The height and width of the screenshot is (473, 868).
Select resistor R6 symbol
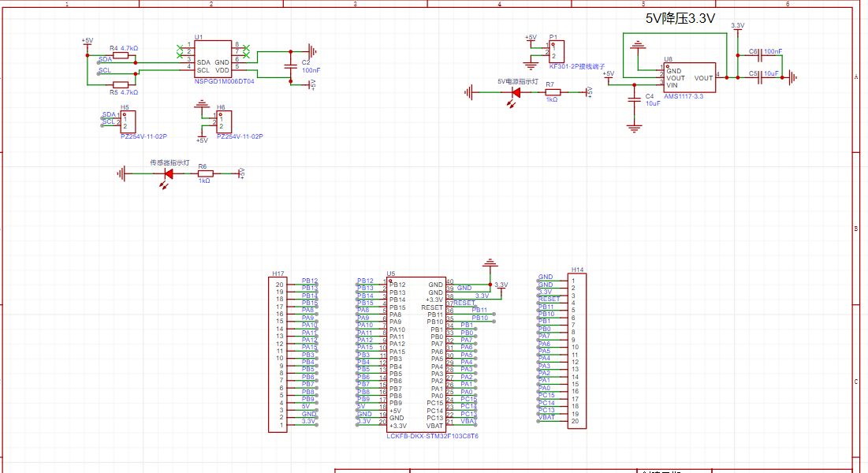[x=205, y=174]
